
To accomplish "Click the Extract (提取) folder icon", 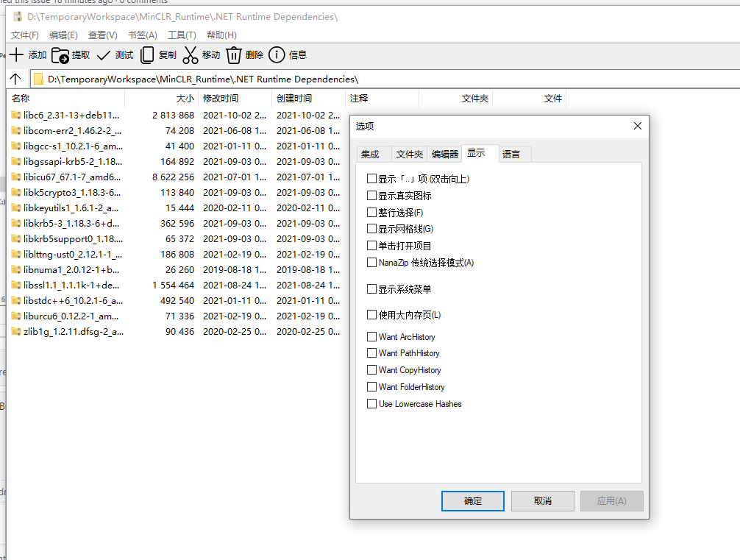I will (x=60, y=55).
